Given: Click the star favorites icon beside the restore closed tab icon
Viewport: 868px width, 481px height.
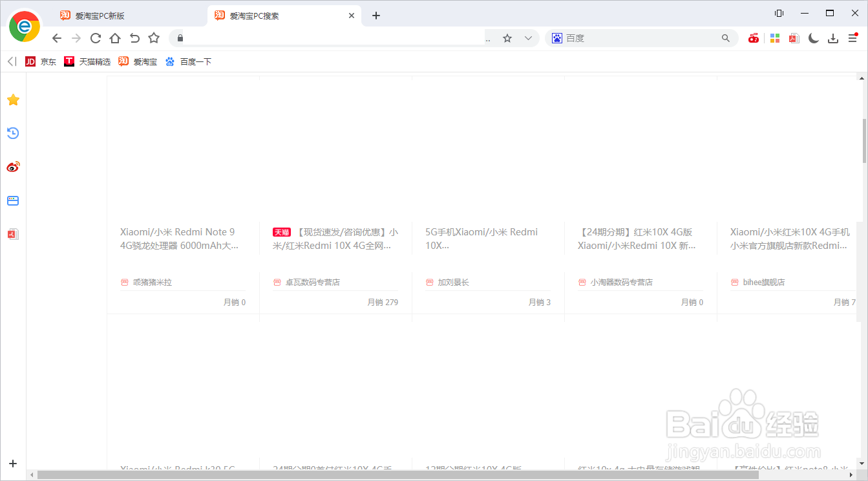Looking at the screenshot, I should coord(154,38).
